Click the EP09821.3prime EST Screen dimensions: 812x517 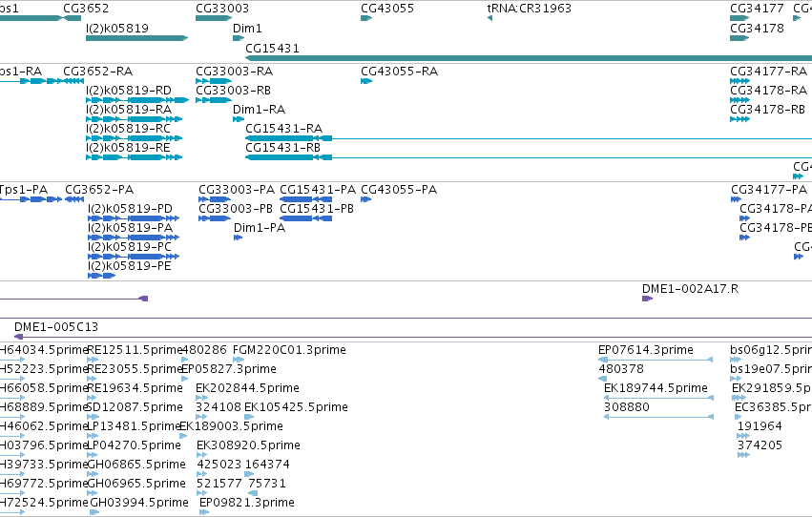coord(247,503)
